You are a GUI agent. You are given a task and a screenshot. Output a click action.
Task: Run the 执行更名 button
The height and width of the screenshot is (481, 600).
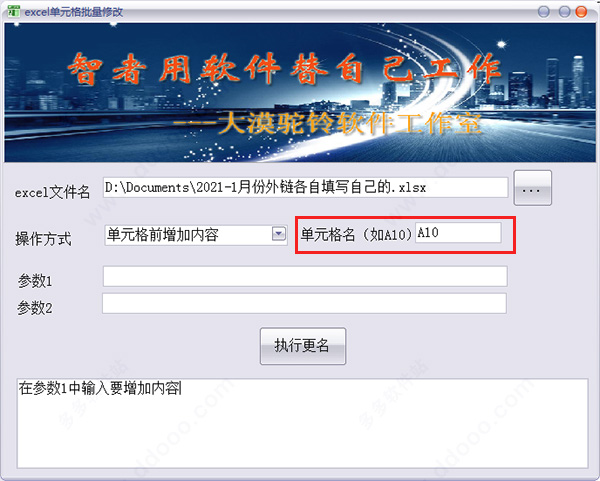(x=303, y=346)
